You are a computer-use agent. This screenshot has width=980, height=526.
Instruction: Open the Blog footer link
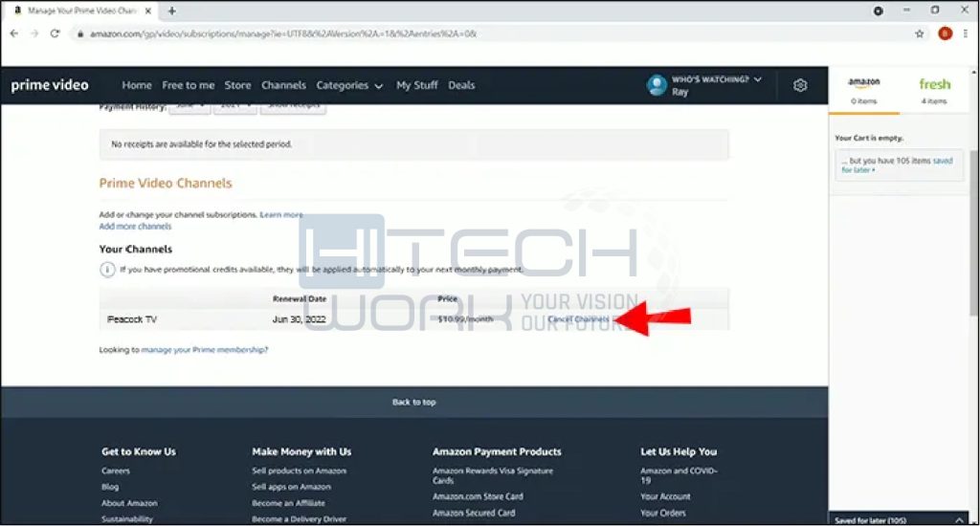point(110,487)
